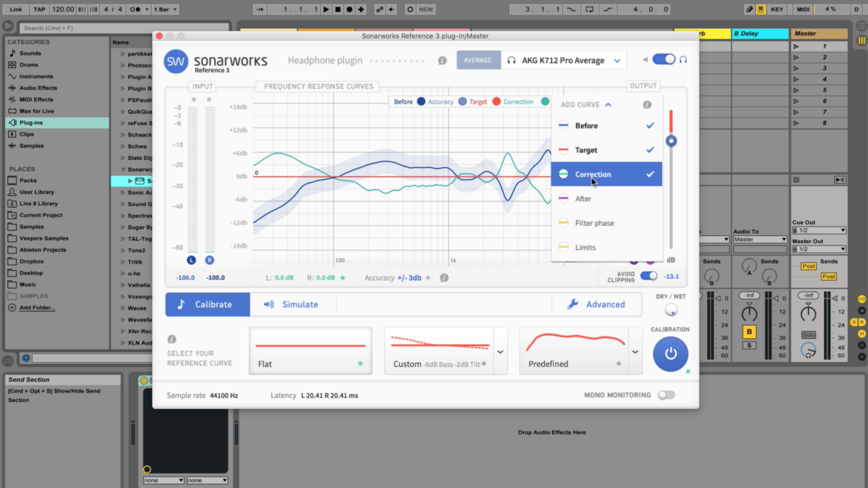Toggle the Before curve in Add Curve list
868x488 pixels.
606,126
